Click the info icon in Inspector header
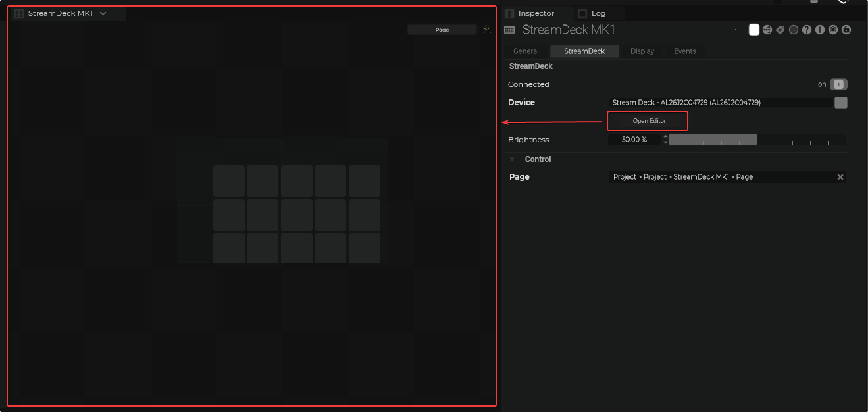The height and width of the screenshot is (412, 868). coord(820,30)
